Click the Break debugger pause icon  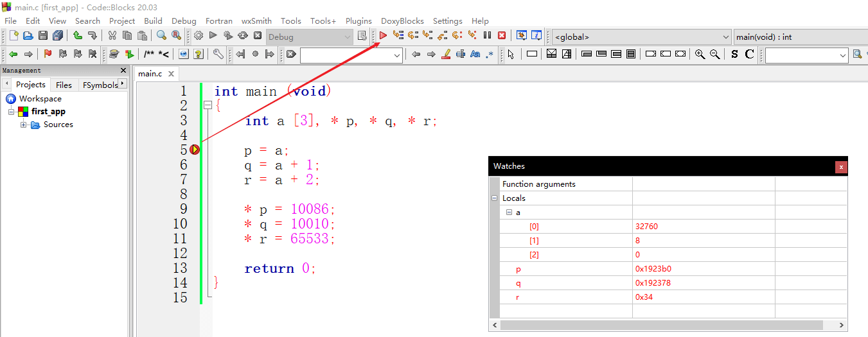click(x=487, y=36)
